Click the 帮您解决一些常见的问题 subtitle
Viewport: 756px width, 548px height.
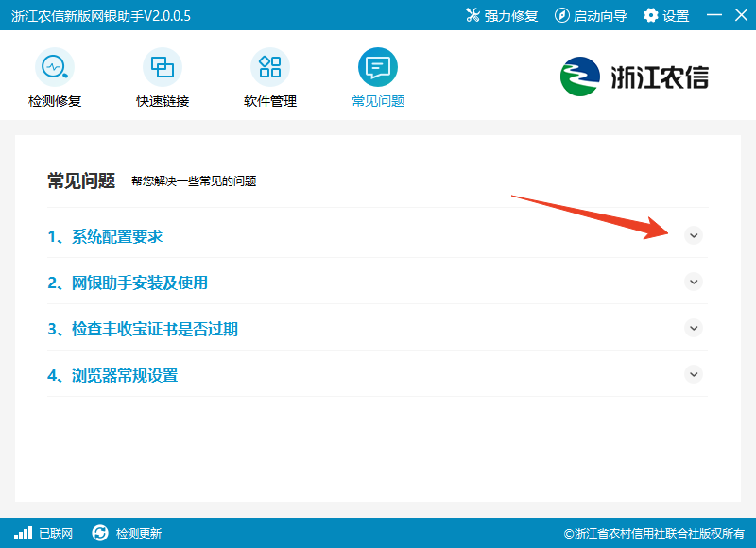194,181
